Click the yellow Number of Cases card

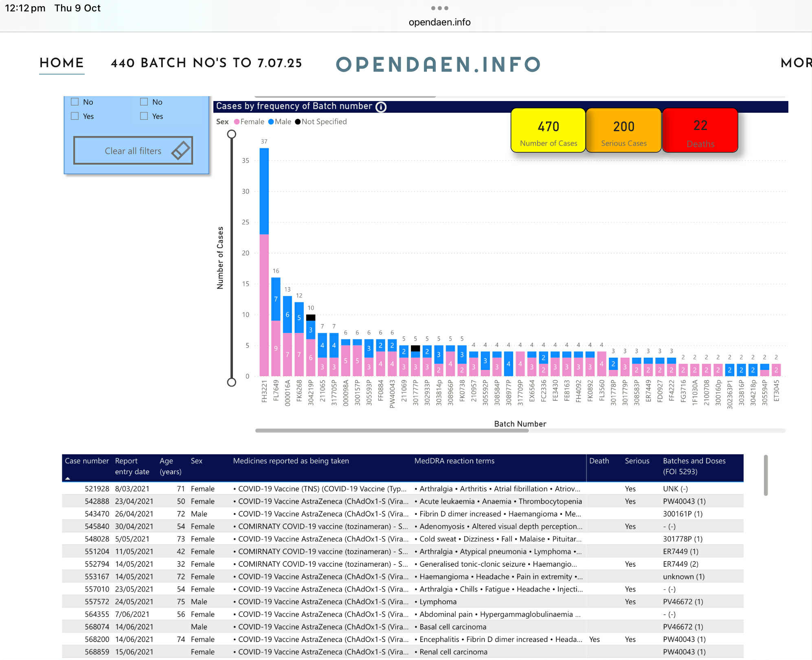[548, 130]
